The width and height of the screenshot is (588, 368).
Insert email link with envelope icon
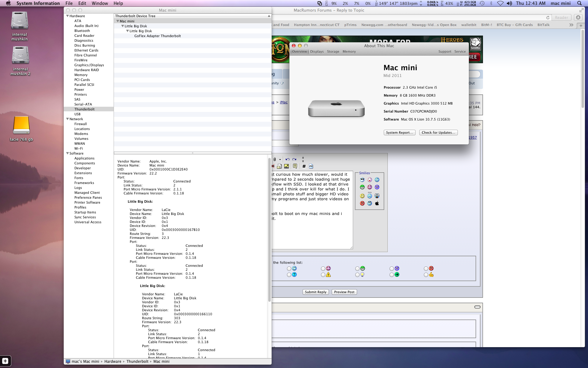pos(279,166)
